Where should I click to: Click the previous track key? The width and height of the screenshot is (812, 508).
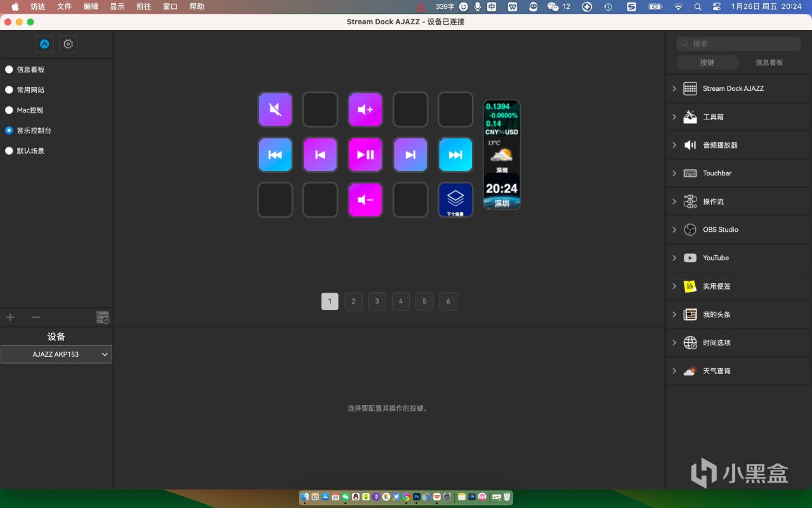point(320,154)
